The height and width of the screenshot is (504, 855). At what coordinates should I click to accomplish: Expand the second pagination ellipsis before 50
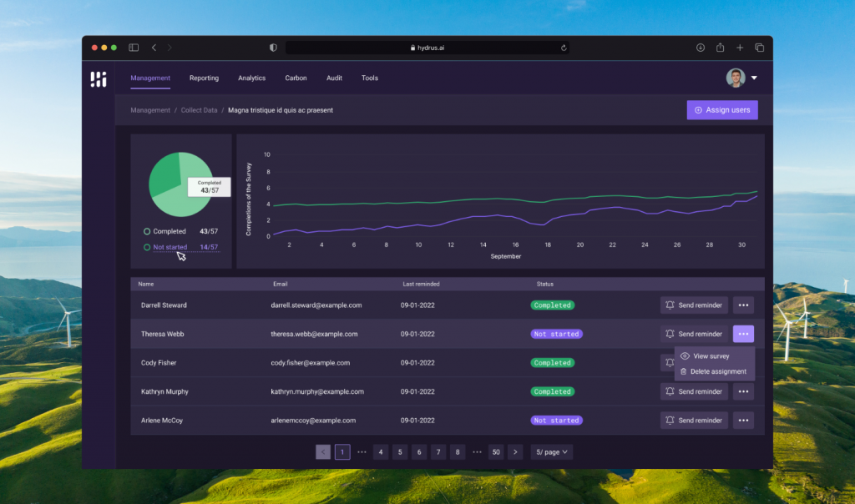477,451
